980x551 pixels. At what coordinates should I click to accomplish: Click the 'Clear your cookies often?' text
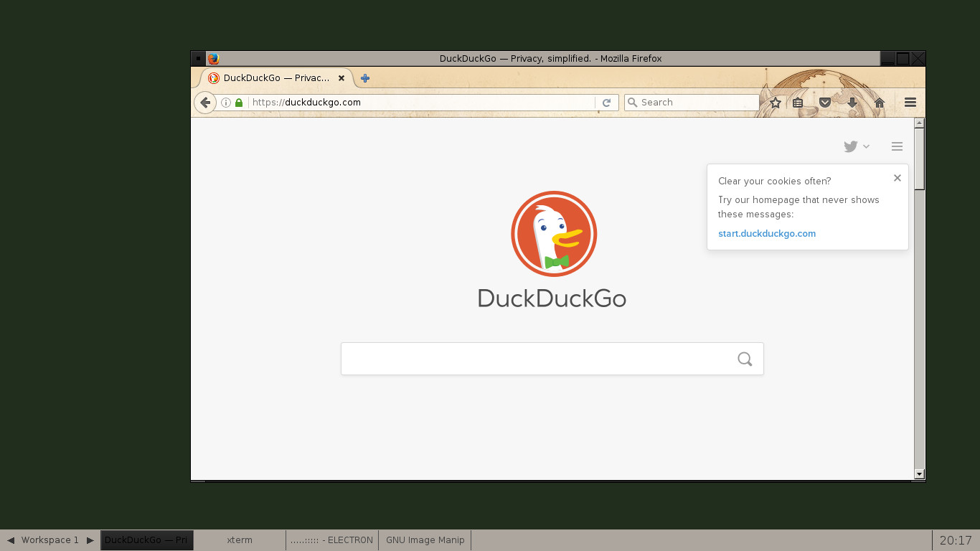pyautogui.click(x=775, y=181)
